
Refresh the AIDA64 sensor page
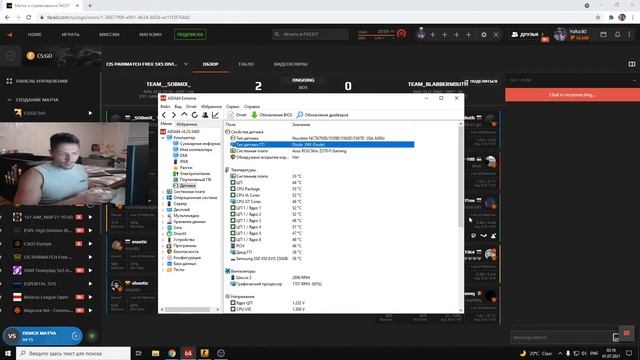195,115
